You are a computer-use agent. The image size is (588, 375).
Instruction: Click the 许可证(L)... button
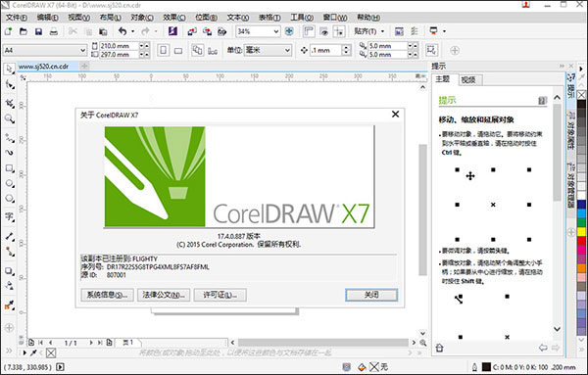(x=220, y=295)
